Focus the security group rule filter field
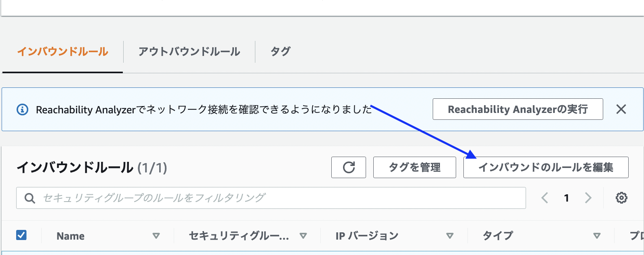This screenshot has height=255, width=644. pos(275,198)
